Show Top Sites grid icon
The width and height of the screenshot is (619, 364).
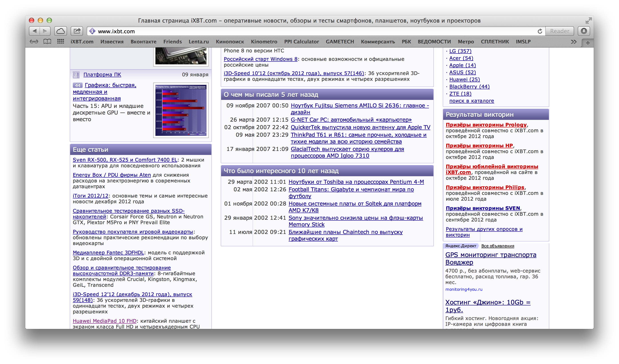(60, 42)
